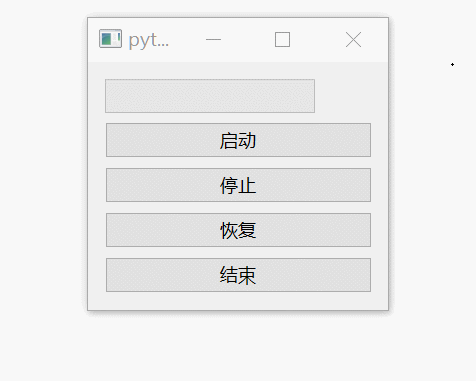The width and height of the screenshot is (476, 381).
Task: Click the empty progress bar
Action: pyautogui.click(x=210, y=96)
